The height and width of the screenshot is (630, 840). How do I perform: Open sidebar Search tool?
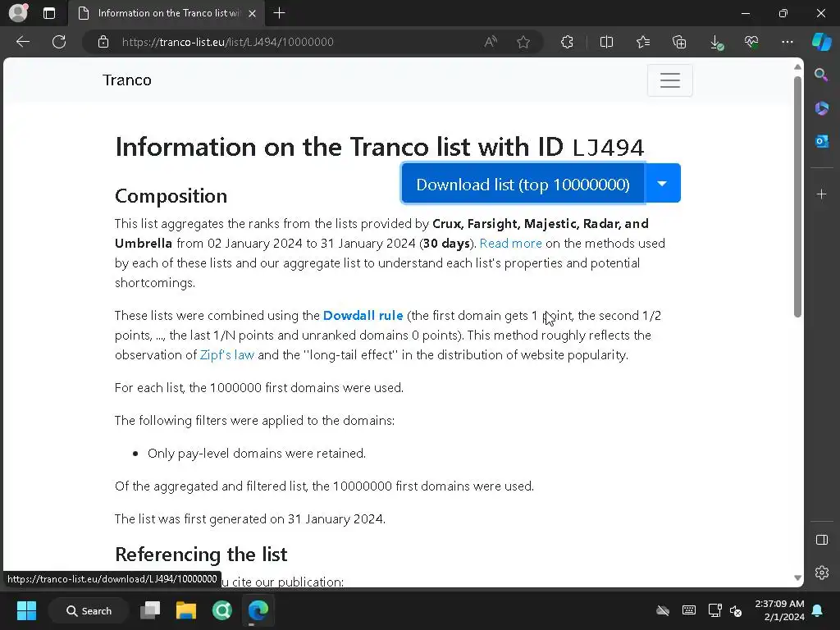click(821, 75)
